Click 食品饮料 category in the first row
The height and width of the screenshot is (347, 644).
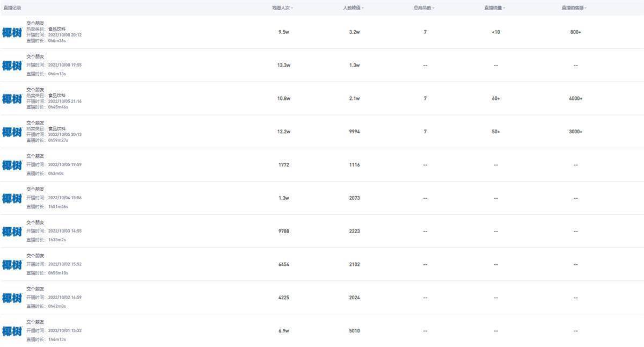click(57, 29)
